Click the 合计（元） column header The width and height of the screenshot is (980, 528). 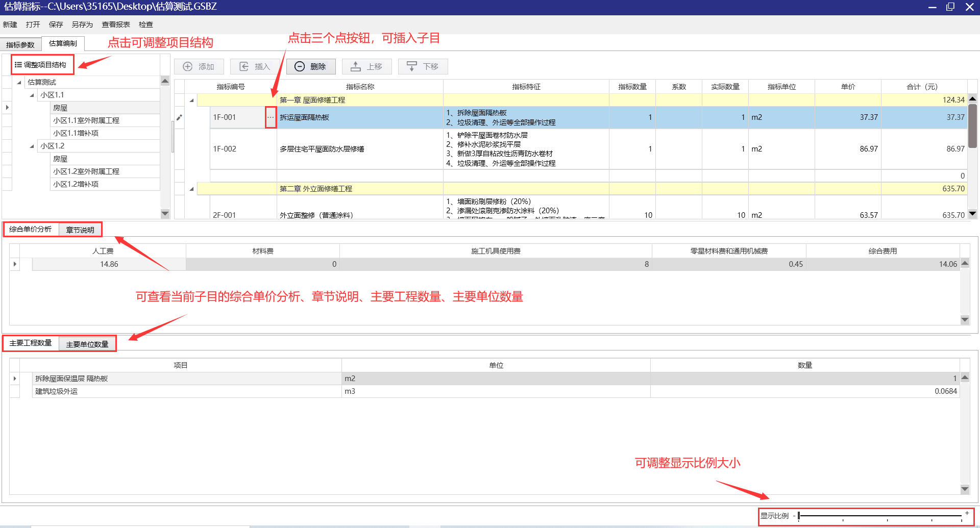coord(924,87)
